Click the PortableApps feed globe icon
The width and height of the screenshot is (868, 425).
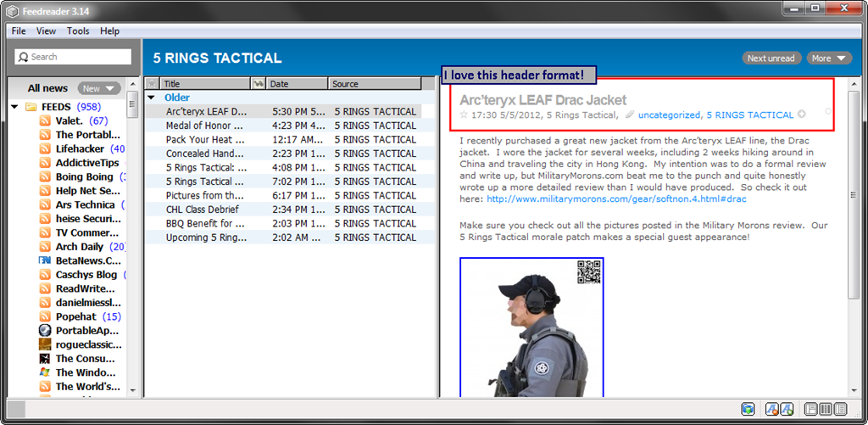46,330
